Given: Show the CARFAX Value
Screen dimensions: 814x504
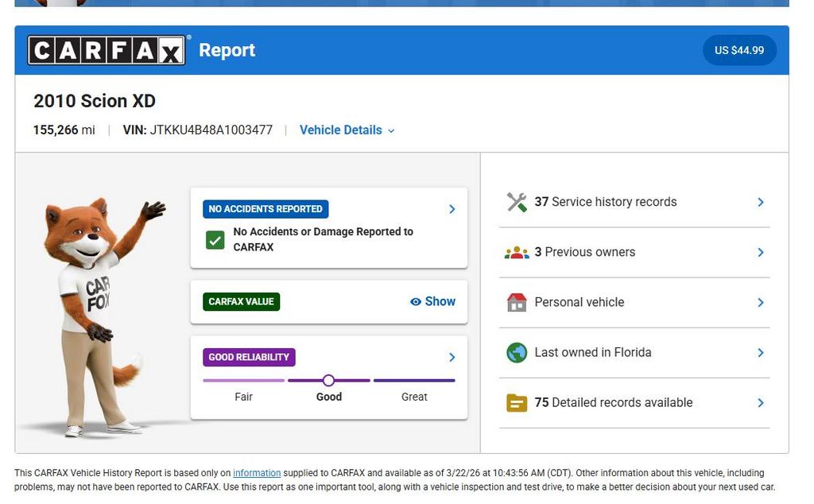Looking at the screenshot, I should pyautogui.click(x=433, y=302).
